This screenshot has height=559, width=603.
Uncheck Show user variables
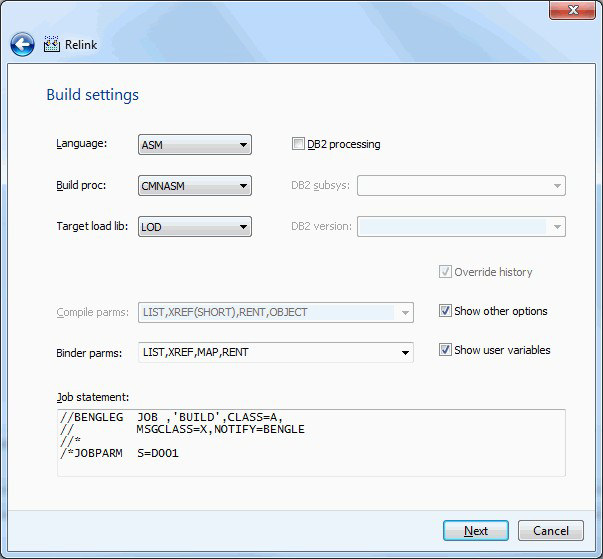(445, 350)
